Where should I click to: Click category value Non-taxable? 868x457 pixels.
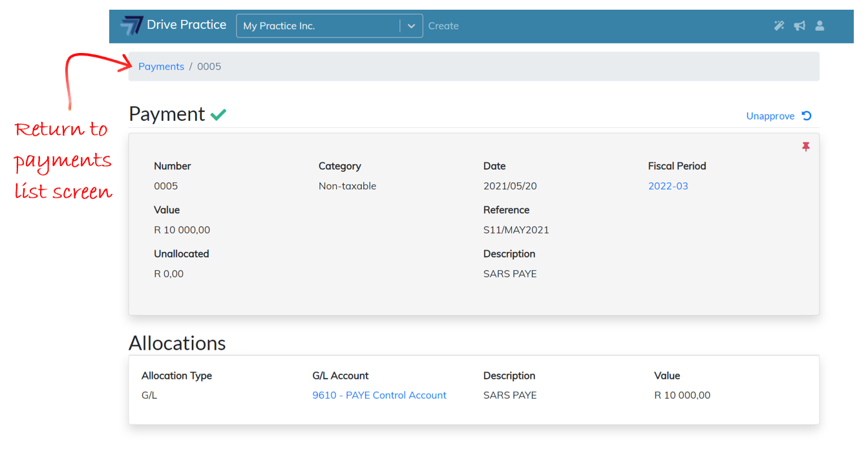click(x=347, y=186)
